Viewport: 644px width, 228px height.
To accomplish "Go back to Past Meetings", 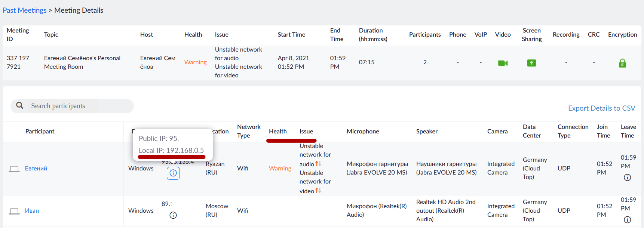I will click(x=25, y=10).
